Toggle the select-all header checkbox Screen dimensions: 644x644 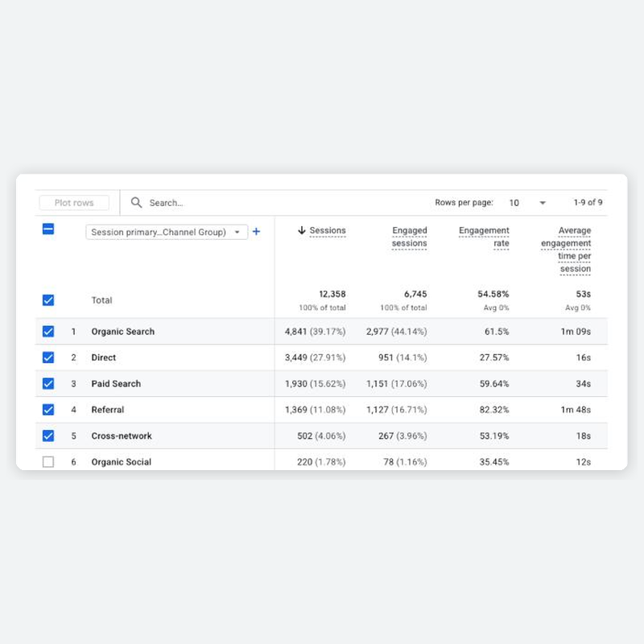[48, 229]
